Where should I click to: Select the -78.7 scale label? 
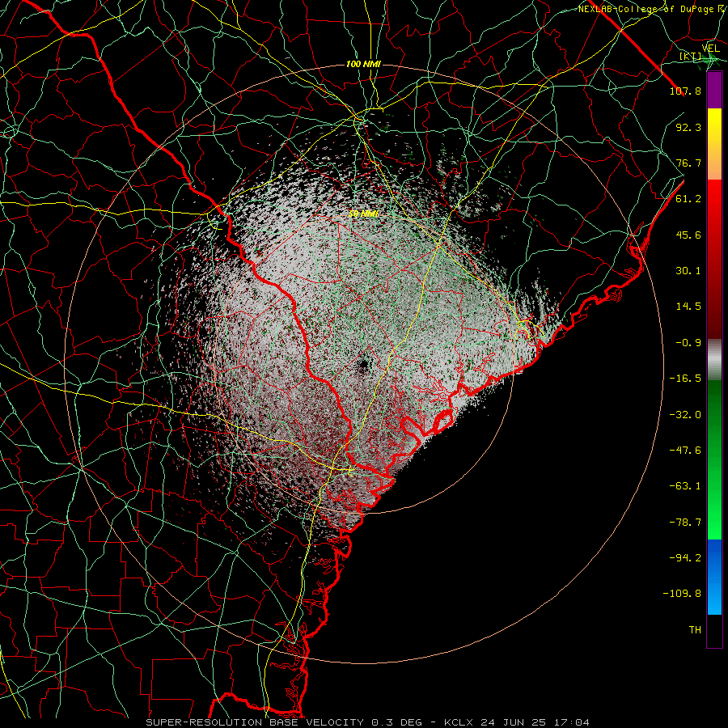[x=685, y=523]
